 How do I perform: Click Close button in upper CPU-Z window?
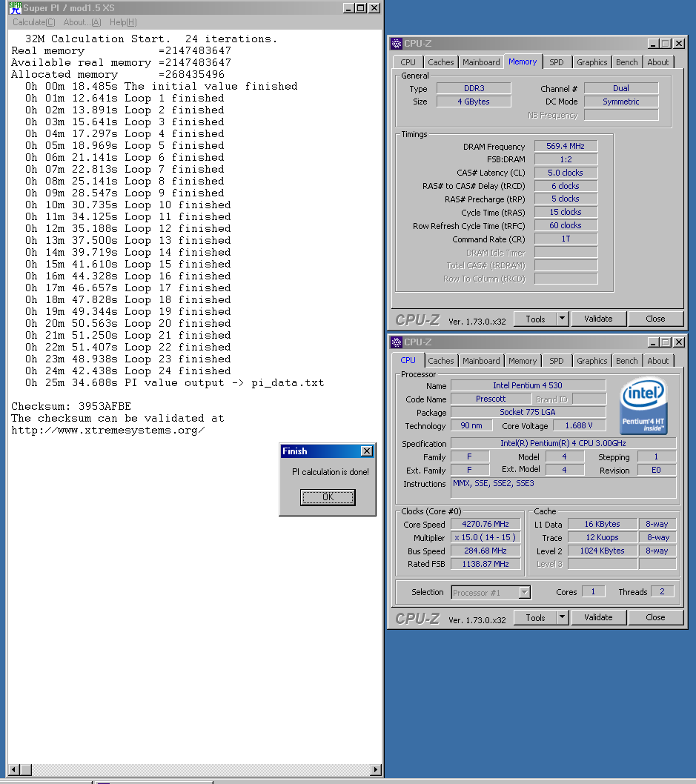point(655,319)
